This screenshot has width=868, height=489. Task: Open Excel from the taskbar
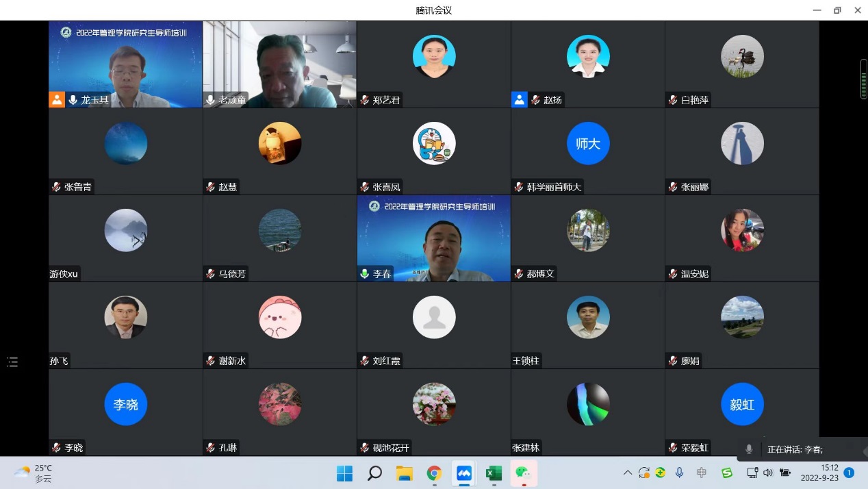494,473
